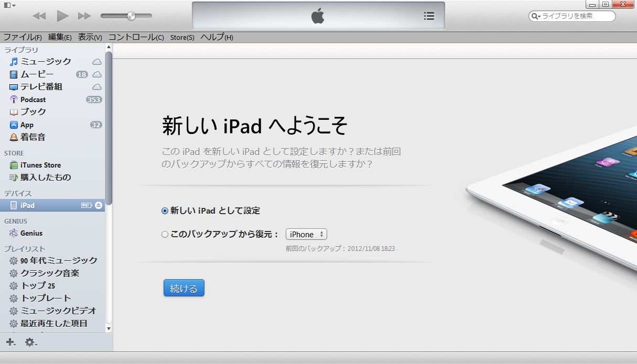Open the iPhone backup dropdown
This screenshot has height=364, width=637.
click(306, 235)
